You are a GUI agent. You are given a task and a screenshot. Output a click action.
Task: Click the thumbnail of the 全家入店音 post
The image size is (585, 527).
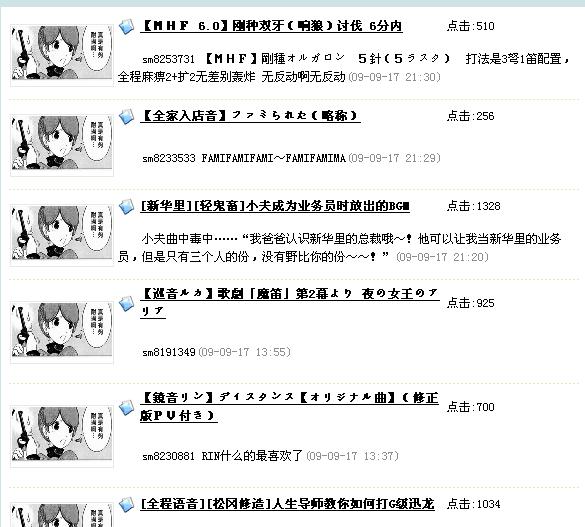point(62,145)
